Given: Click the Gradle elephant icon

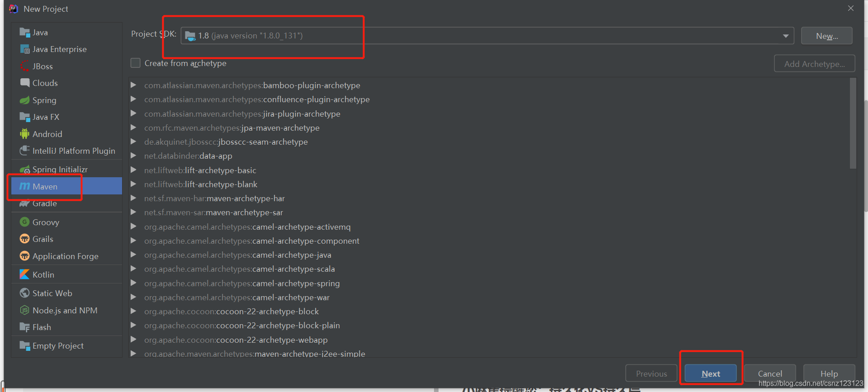Looking at the screenshot, I should pos(24,204).
